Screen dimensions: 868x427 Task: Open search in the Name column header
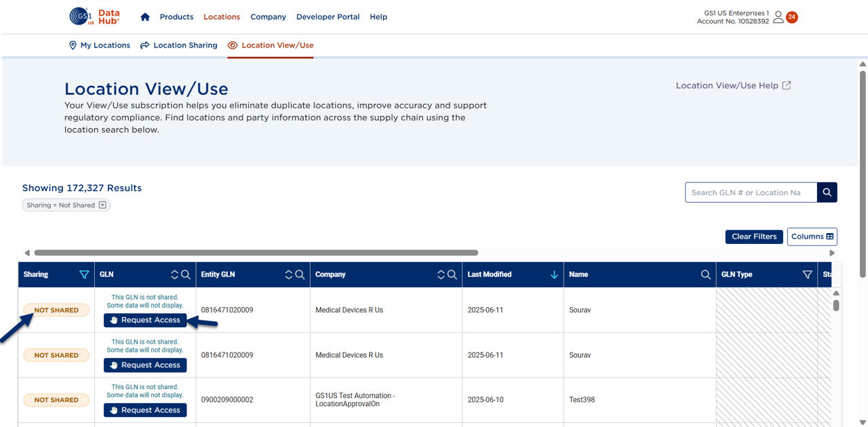tap(706, 274)
